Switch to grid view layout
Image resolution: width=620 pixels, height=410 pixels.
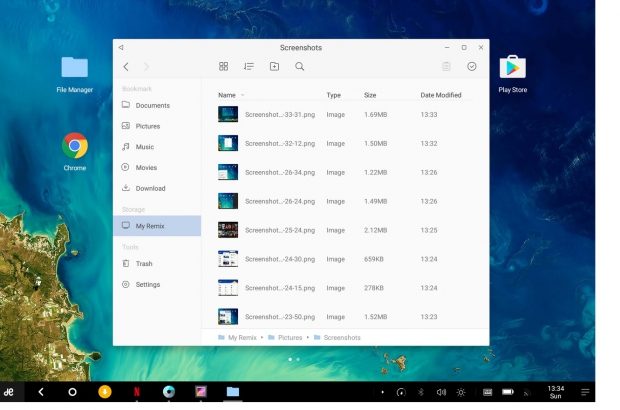(223, 66)
